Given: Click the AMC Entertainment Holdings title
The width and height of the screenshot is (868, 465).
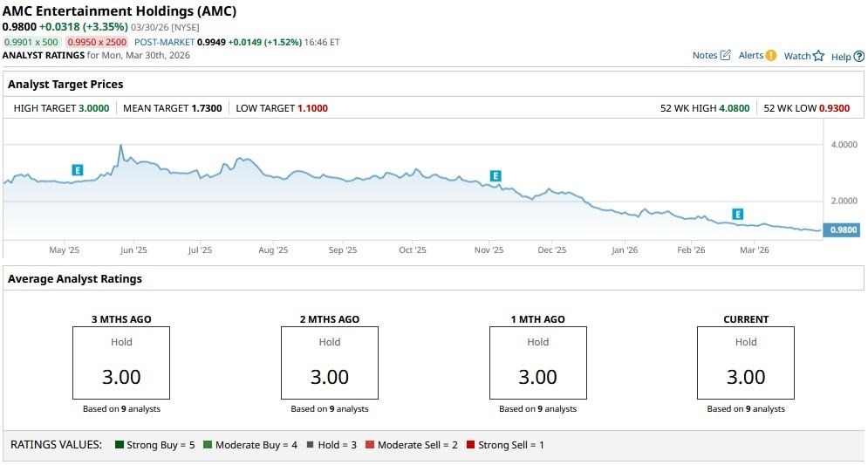Looking at the screenshot, I should [x=120, y=11].
